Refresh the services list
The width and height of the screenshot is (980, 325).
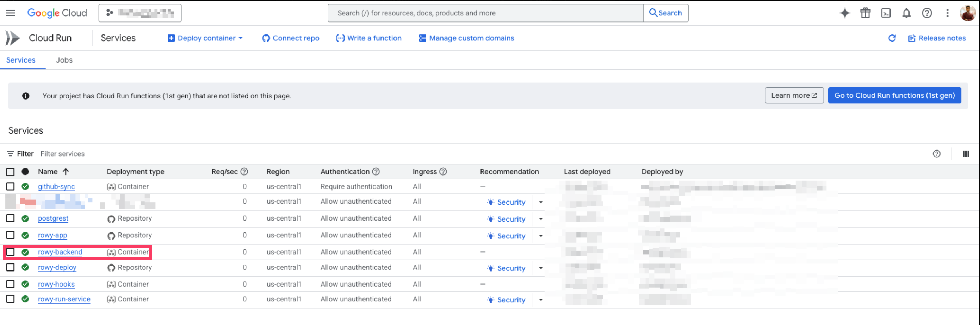[x=892, y=38]
